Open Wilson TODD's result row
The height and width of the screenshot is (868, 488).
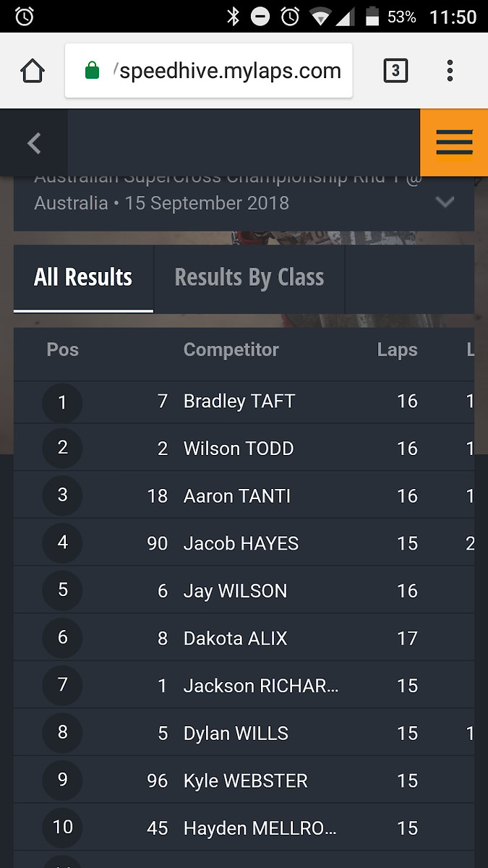244,448
